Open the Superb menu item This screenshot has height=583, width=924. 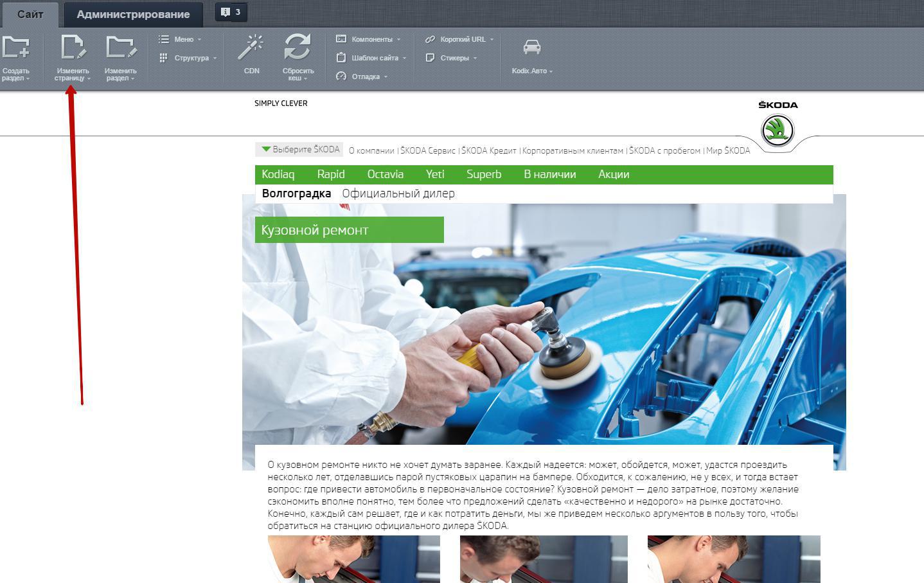pyautogui.click(x=484, y=174)
